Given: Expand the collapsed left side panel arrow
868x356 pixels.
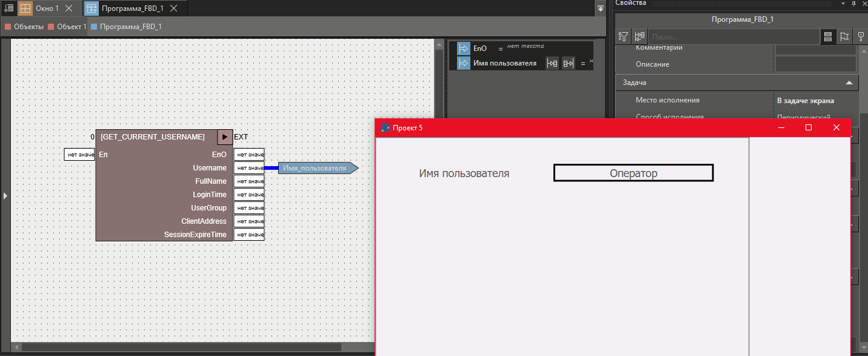Looking at the screenshot, I should tap(5, 196).
